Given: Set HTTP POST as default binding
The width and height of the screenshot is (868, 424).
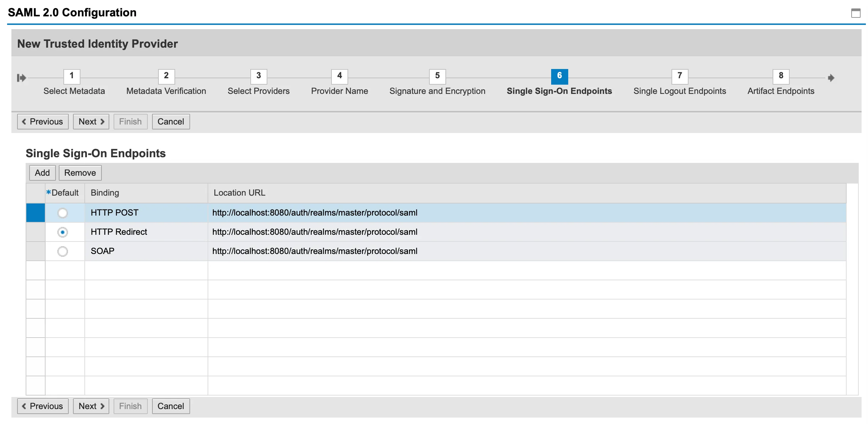Looking at the screenshot, I should click(x=63, y=213).
